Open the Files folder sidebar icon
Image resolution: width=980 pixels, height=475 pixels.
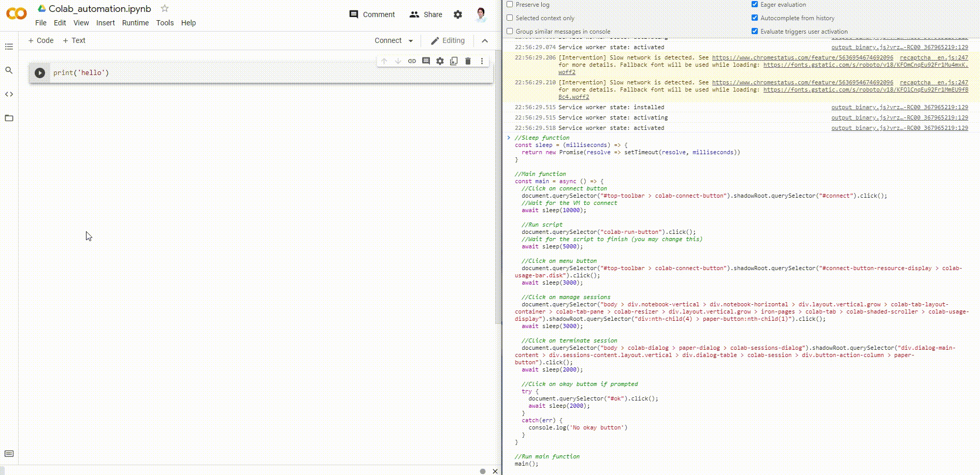pyautogui.click(x=9, y=118)
